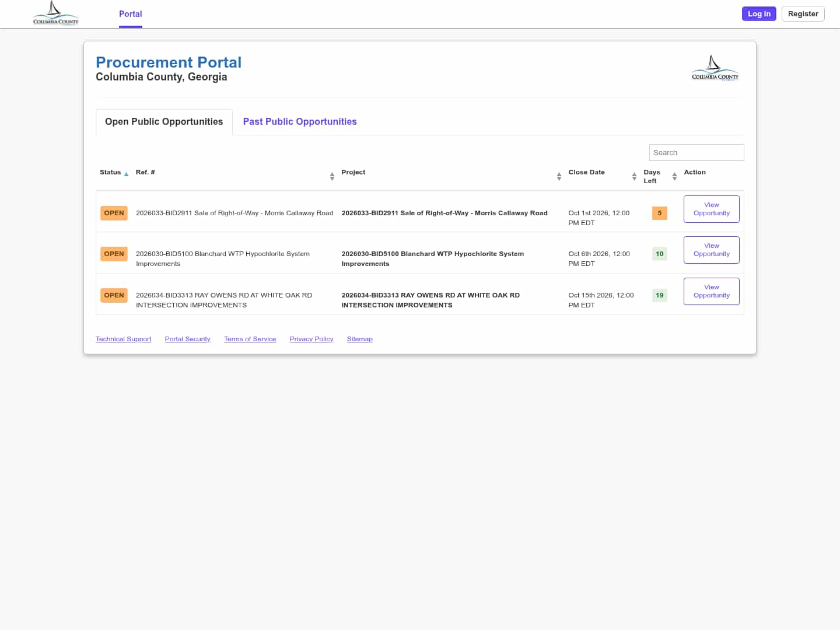Click the Columbia County logo in navbar
The width and height of the screenshot is (840, 630).
(55, 13)
